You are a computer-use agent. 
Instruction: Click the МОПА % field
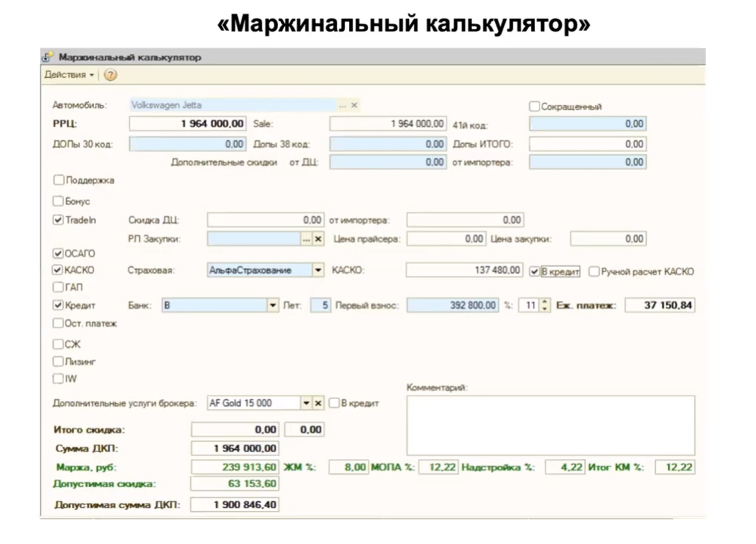pos(438,467)
